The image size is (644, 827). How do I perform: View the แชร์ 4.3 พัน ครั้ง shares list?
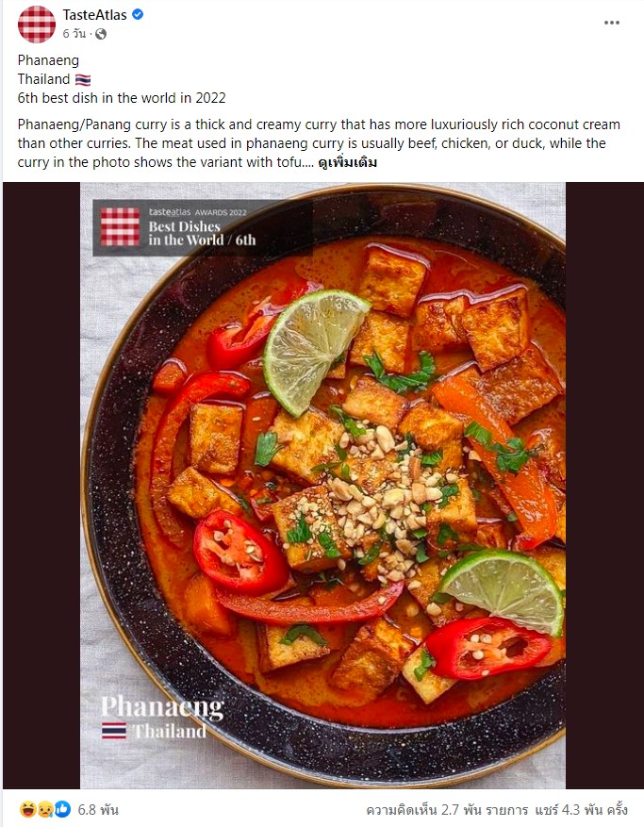point(581,810)
